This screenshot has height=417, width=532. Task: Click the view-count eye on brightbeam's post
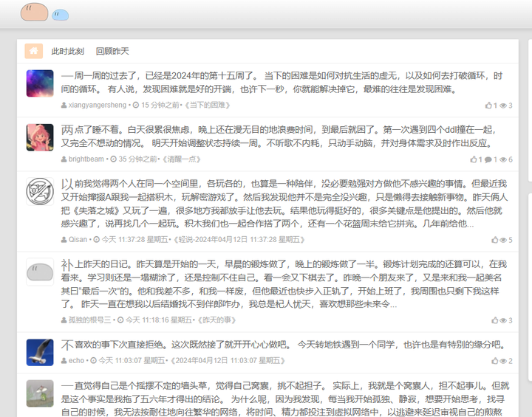[503, 159]
